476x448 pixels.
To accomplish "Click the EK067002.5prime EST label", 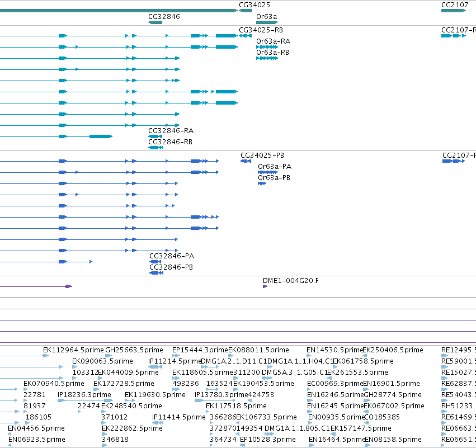I will point(394,406).
